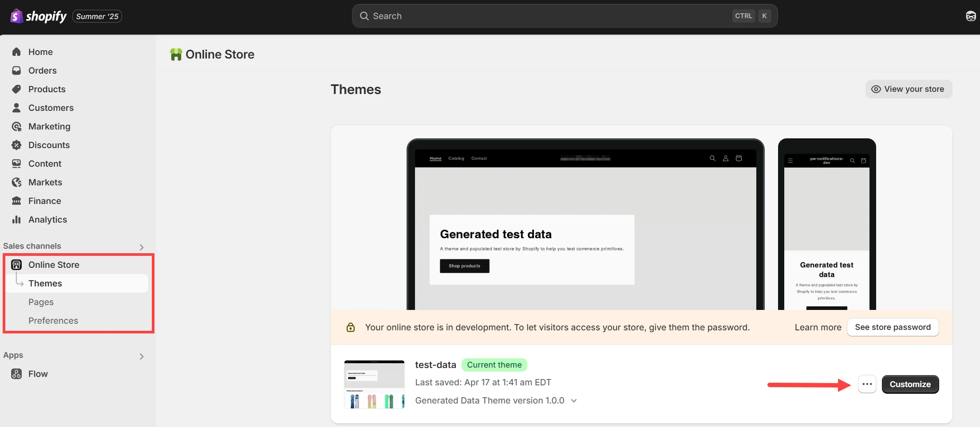The width and height of the screenshot is (980, 427).
Task: Select the Marketing megaphone icon
Action: (x=16, y=126)
